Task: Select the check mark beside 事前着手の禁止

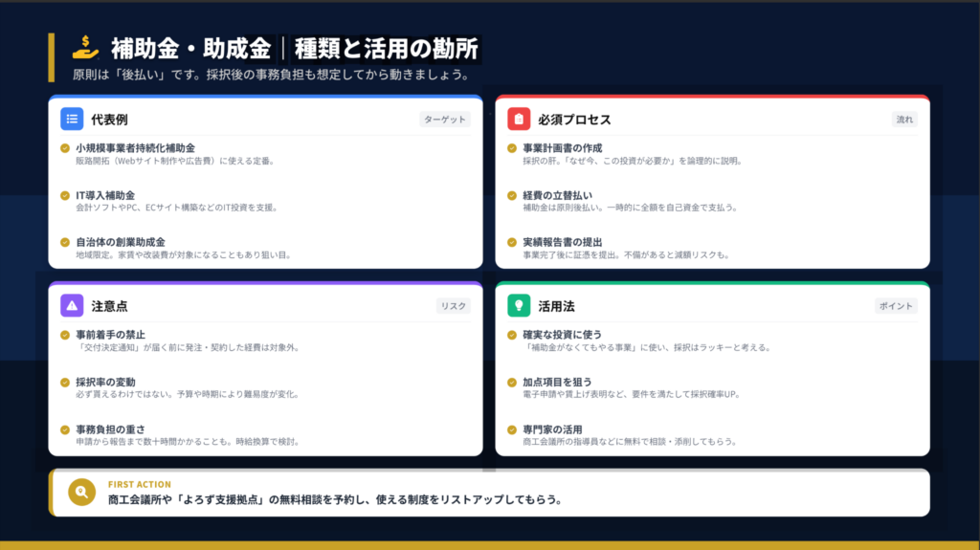Action: click(65, 335)
